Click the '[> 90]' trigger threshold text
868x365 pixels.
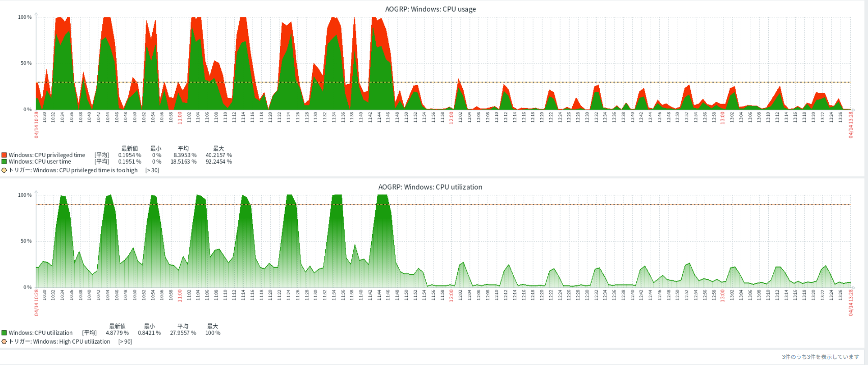pos(125,342)
